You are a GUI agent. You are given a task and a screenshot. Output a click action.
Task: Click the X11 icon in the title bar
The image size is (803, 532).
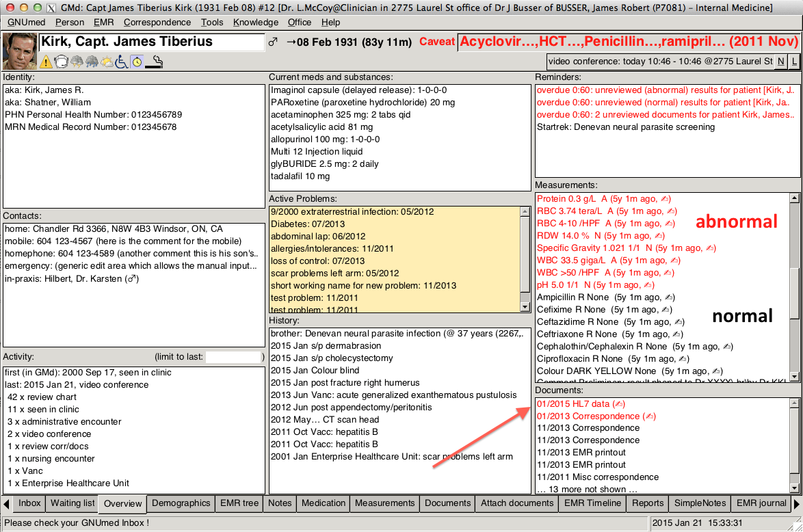point(51,8)
